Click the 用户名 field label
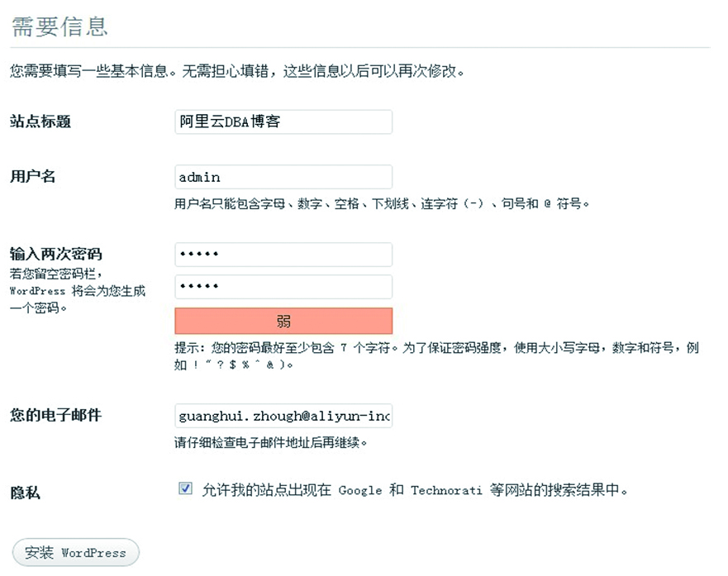The width and height of the screenshot is (728, 576). click(33, 176)
